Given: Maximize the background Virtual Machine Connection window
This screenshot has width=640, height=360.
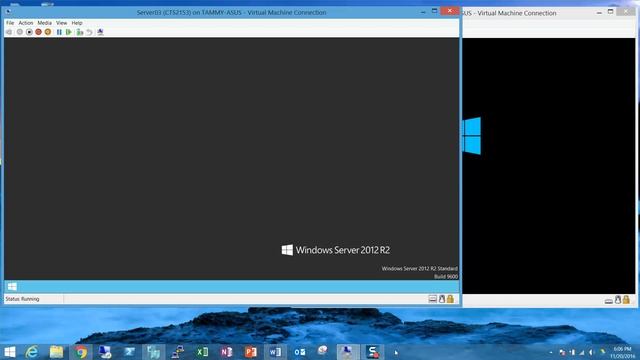Looking at the screenshot, I should (x=611, y=12).
